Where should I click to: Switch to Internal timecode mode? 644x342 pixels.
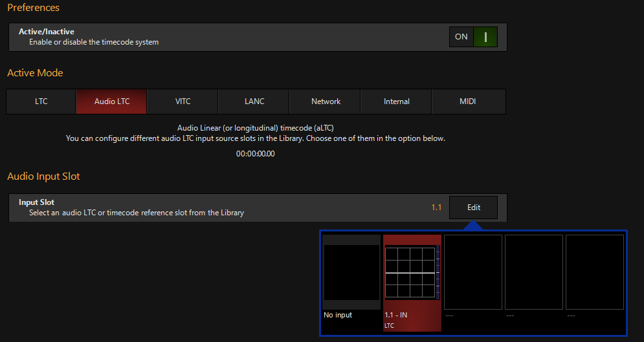click(396, 102)
